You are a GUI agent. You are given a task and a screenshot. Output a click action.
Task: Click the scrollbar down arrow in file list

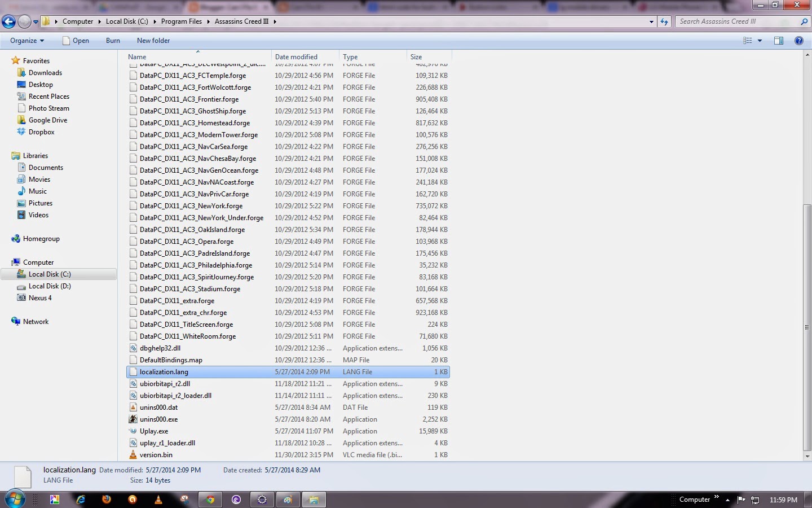pos(807,456)
